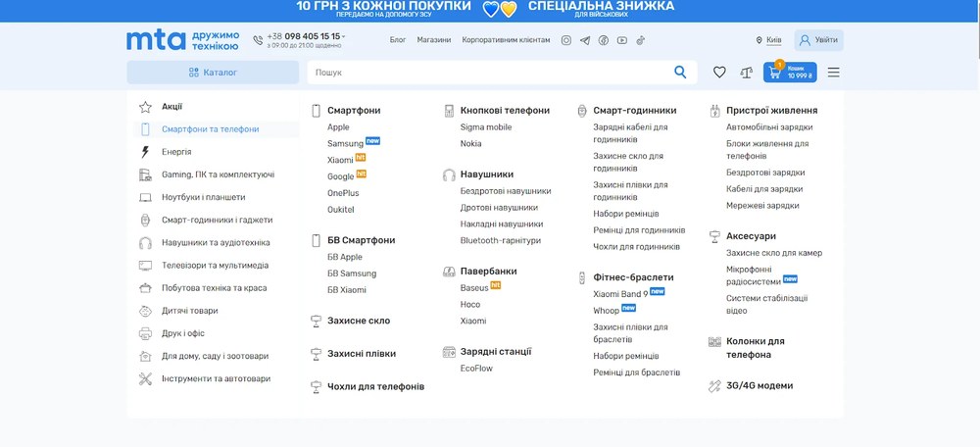Open the hamburger menu icon
Image resolution: width=980 pixels, height=447 pixels.
834,72
